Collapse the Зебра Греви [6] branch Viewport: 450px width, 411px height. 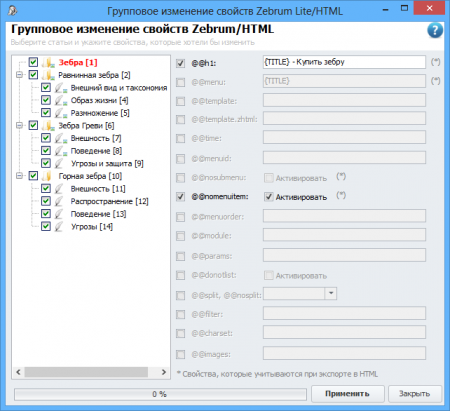click(x=20, y=125)
